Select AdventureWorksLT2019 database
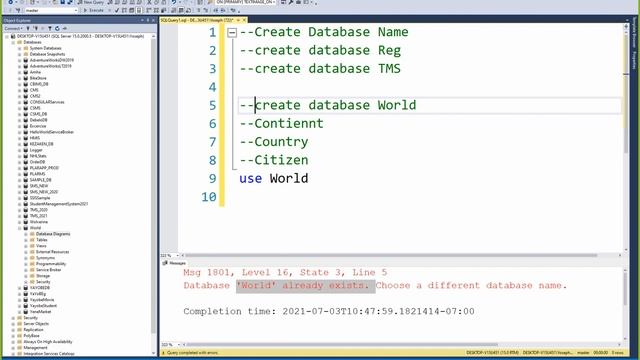 pos(50,66)
